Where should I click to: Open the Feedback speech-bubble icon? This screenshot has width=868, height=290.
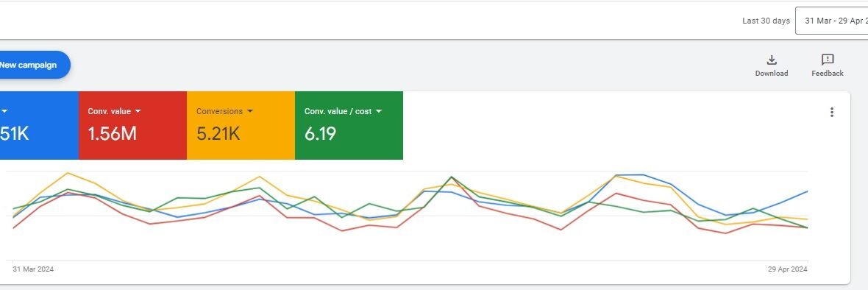(x=828, y=60)
